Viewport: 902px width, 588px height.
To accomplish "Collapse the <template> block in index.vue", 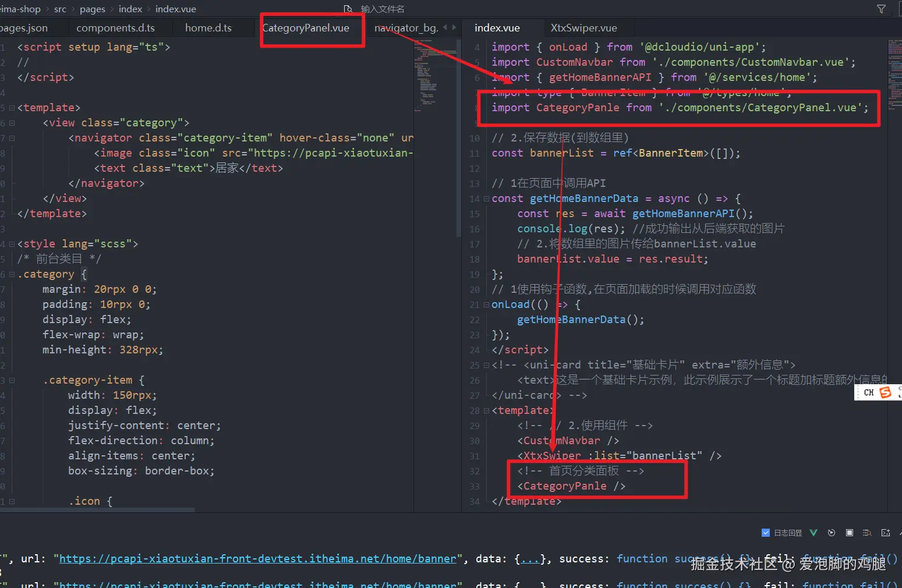I will click(486, 410).
